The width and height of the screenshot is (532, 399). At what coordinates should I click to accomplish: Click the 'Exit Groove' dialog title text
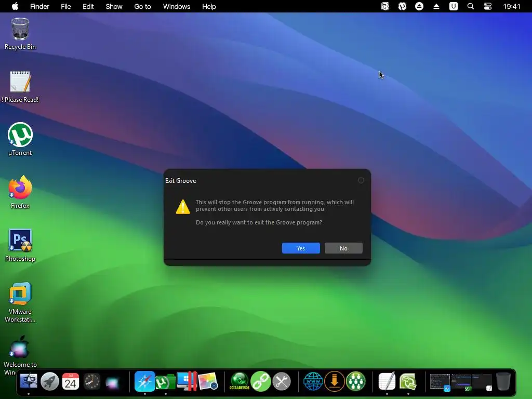tap(180, 181)
